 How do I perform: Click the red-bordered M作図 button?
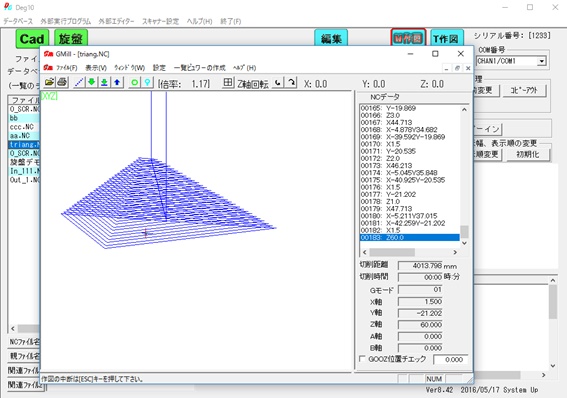408,38
